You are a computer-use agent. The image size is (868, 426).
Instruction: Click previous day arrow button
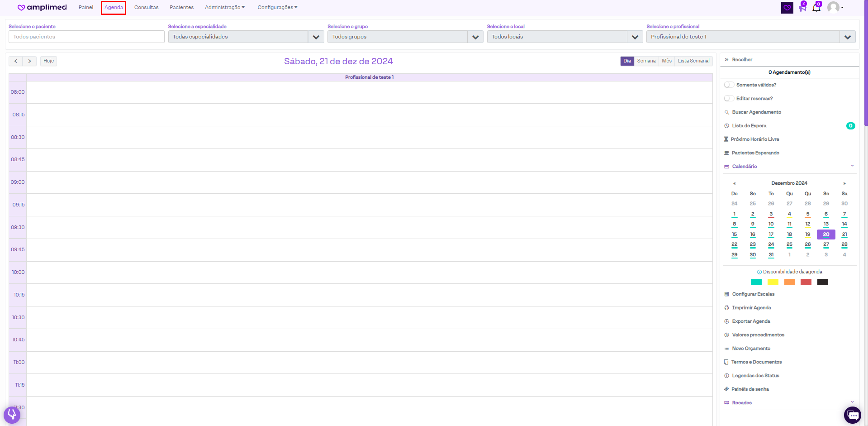coord(16,61)
